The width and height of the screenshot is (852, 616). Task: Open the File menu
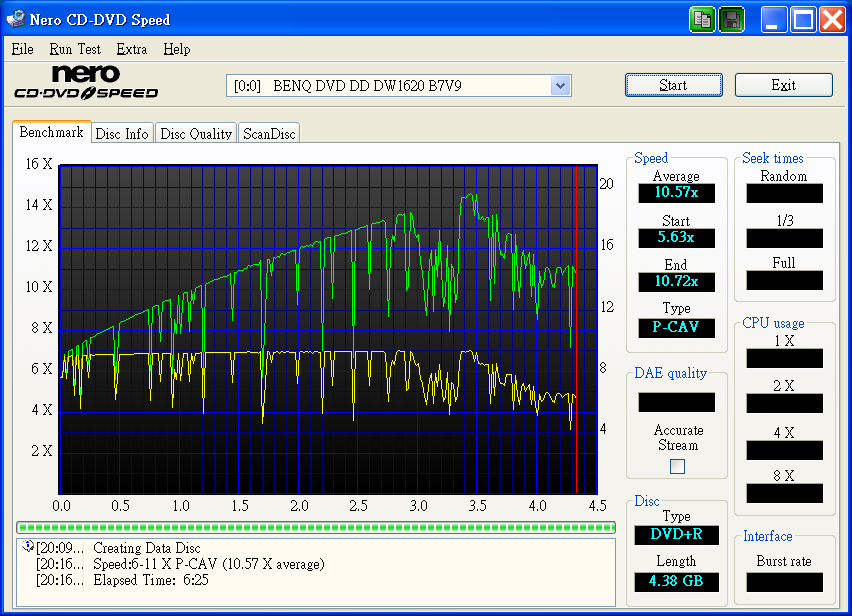tap(22, 49)
